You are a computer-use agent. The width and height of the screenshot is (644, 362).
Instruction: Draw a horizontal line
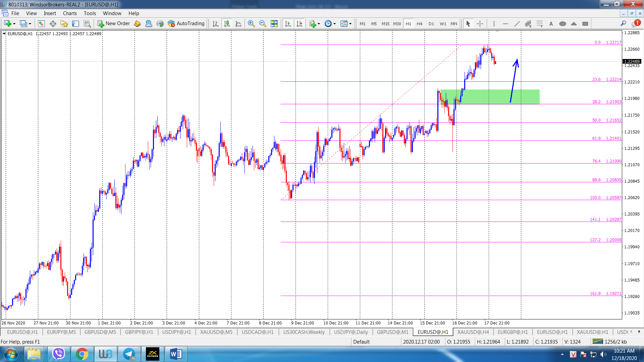coord(505,23)
